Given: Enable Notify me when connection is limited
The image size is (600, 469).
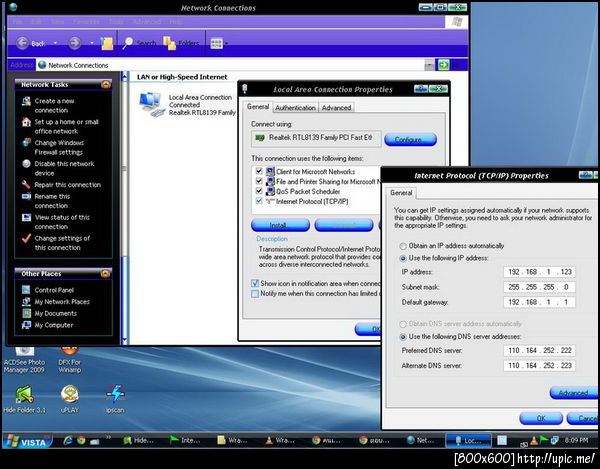Looking at the screenshot, I should click(x=254, y=294).
